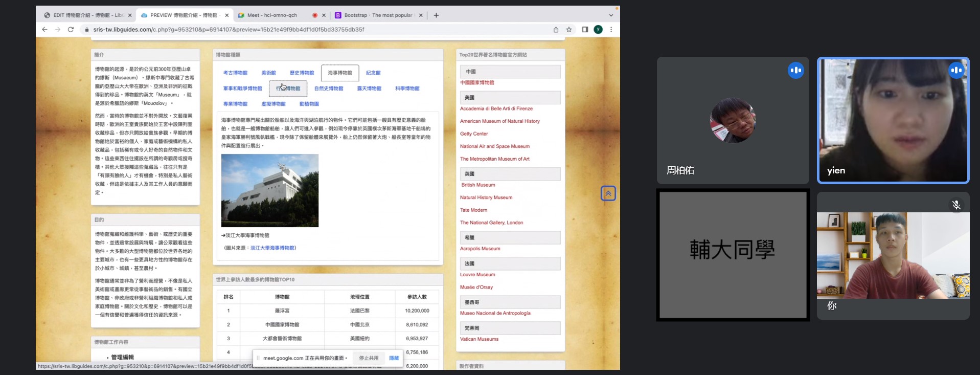Open the British Museum link
The height and width of the screenshot is (375, 980).
pos(478,185)
